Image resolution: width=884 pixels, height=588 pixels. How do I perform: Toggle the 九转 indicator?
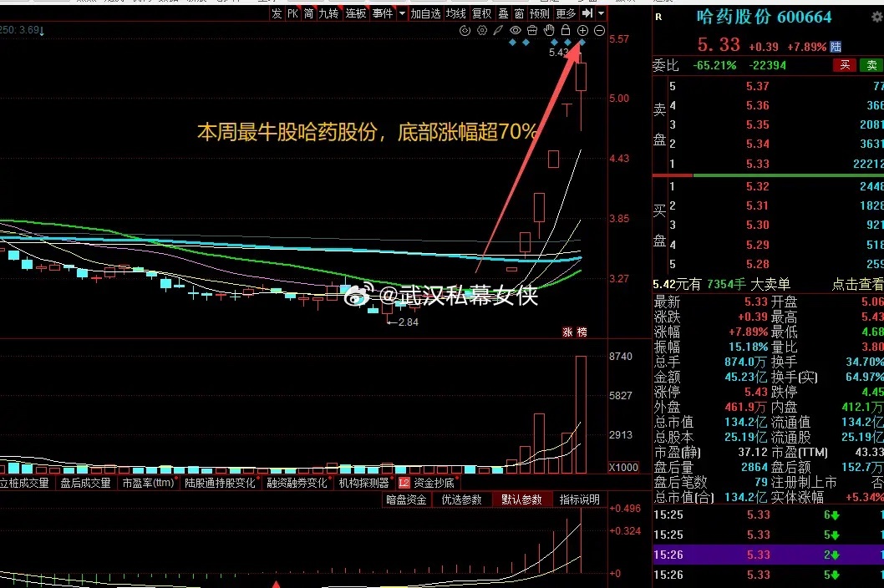[x=328, y=13]
